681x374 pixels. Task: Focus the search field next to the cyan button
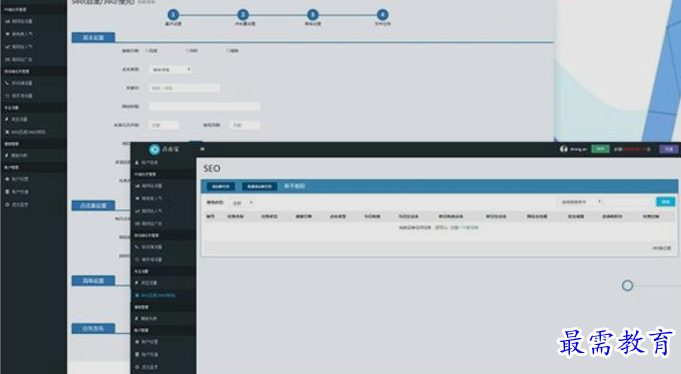[629, 202]
